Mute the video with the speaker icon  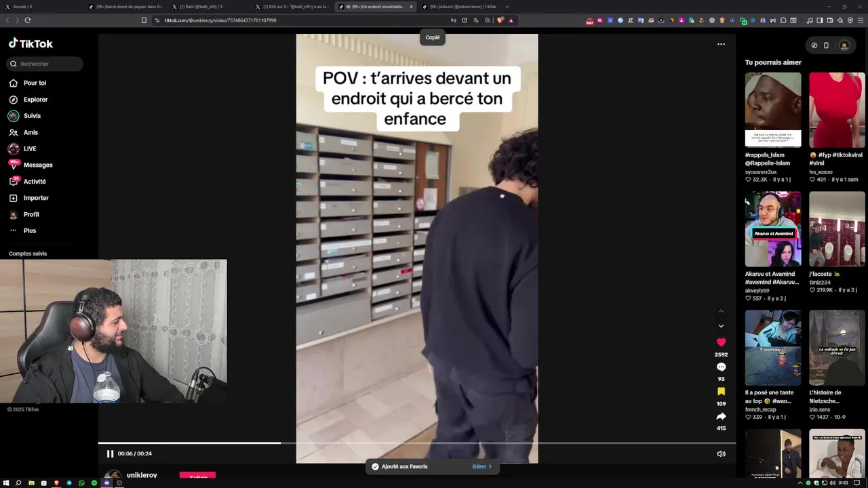tap(721, 453)
